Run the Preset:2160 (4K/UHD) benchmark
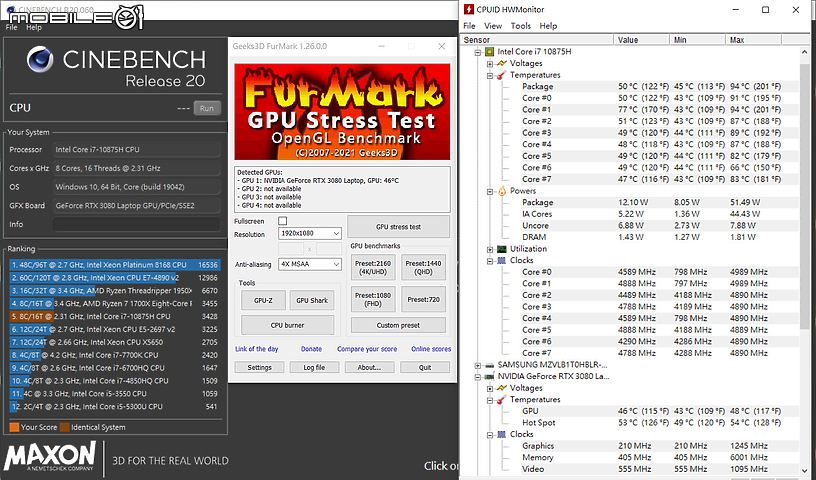This screenshot has width=816, height=480. pos(373,267)
